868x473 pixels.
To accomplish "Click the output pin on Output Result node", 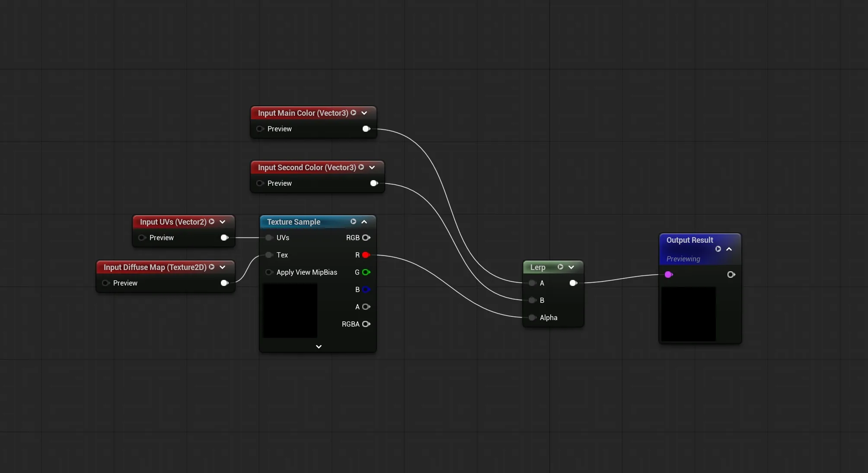I will click(731, 274).
